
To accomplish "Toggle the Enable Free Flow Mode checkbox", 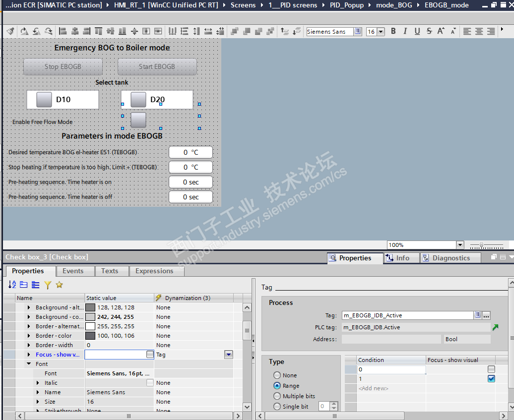I will point(138,120).
